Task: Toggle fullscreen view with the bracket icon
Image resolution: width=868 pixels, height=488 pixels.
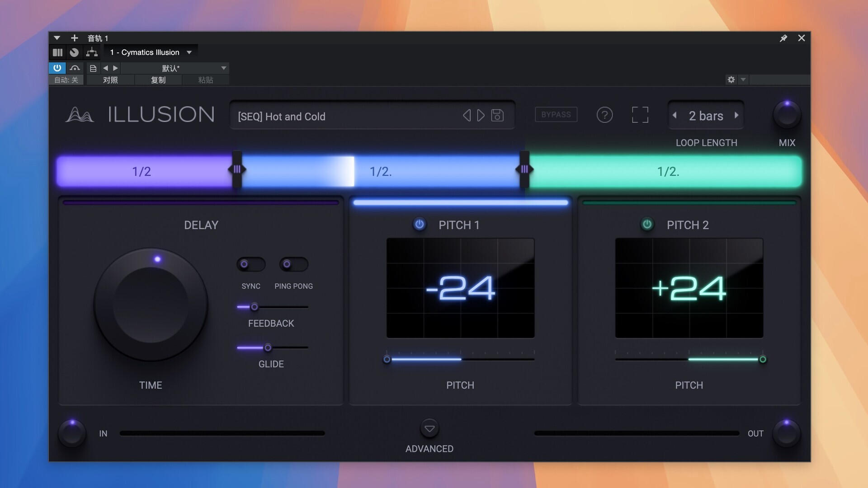Action: [640, 115]
